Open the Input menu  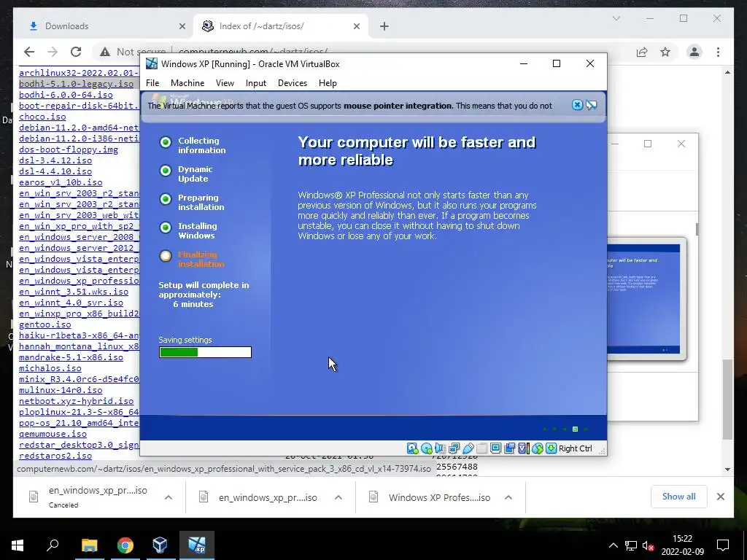click(x=256, y=83)
